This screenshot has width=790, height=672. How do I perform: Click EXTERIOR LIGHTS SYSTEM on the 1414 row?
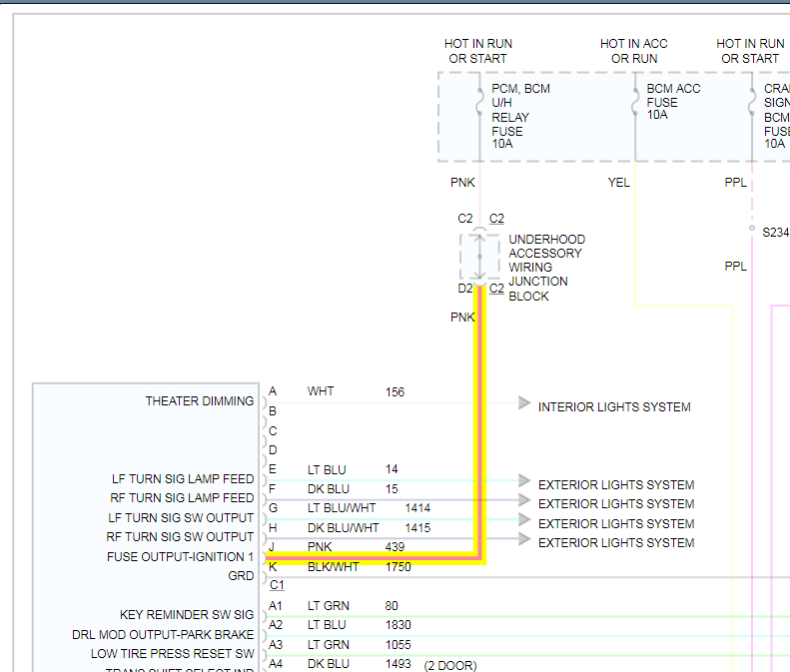tap(616, 524)
